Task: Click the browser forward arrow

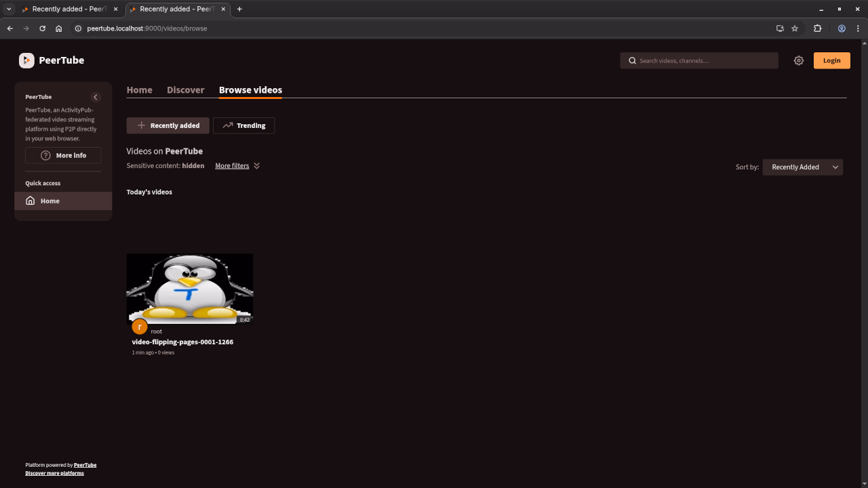Action: 26,28
